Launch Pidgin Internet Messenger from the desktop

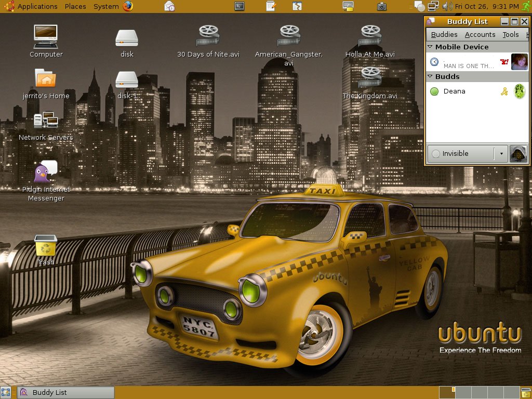pos(46,181)
